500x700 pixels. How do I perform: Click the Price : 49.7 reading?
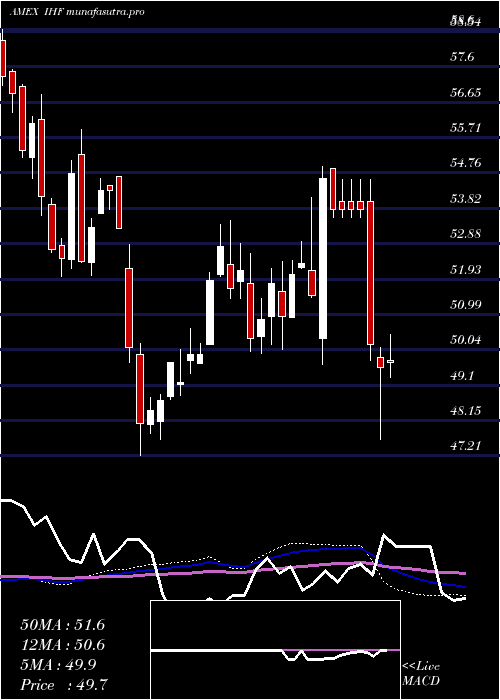tap(62, 685)
